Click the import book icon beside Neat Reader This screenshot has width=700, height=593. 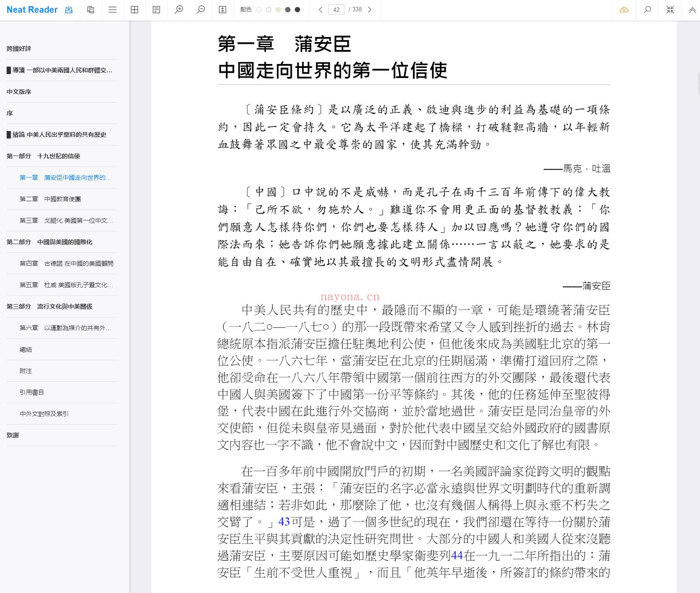(69, 10)
